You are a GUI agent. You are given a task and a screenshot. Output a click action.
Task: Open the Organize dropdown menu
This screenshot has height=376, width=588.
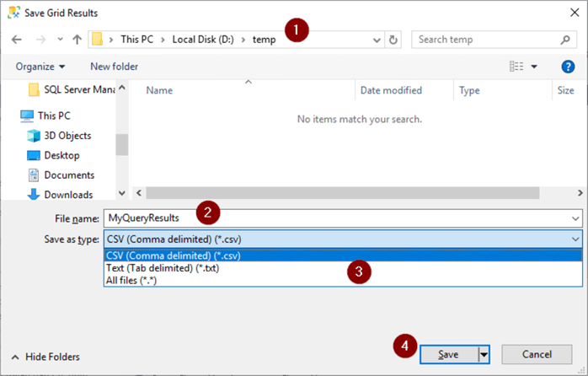[40, 67]
